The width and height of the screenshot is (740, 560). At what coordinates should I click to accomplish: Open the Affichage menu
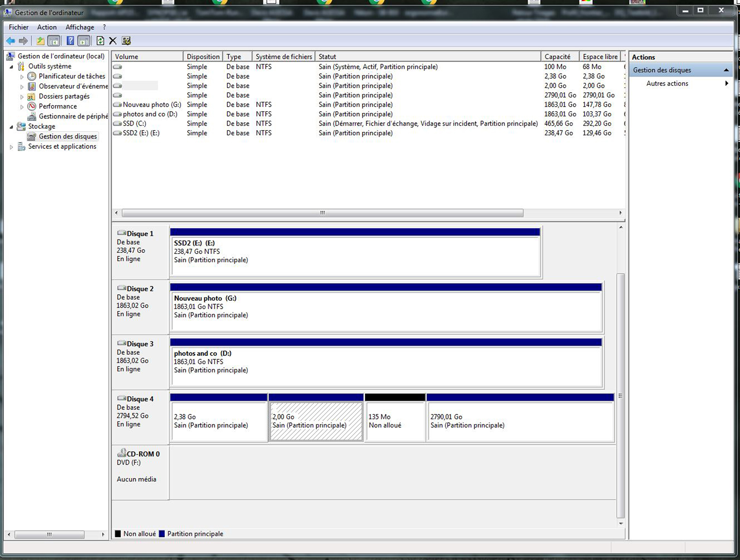[x=80, y=27]
